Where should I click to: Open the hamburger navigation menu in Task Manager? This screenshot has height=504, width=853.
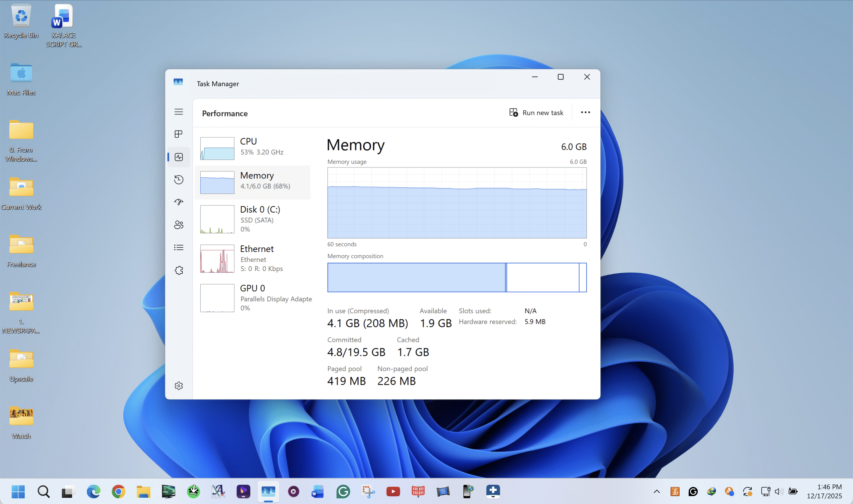[179, 112]
